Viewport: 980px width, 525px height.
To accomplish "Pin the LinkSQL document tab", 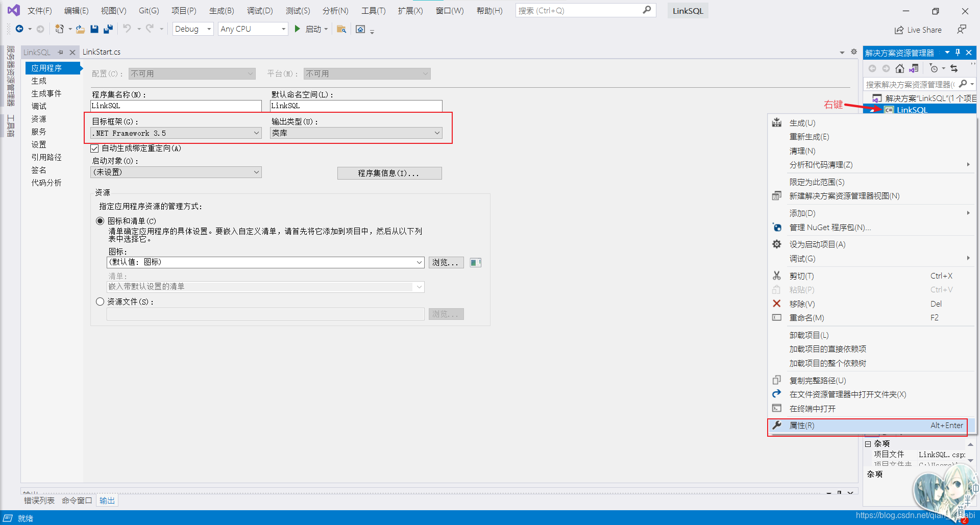I will [60, 52].
